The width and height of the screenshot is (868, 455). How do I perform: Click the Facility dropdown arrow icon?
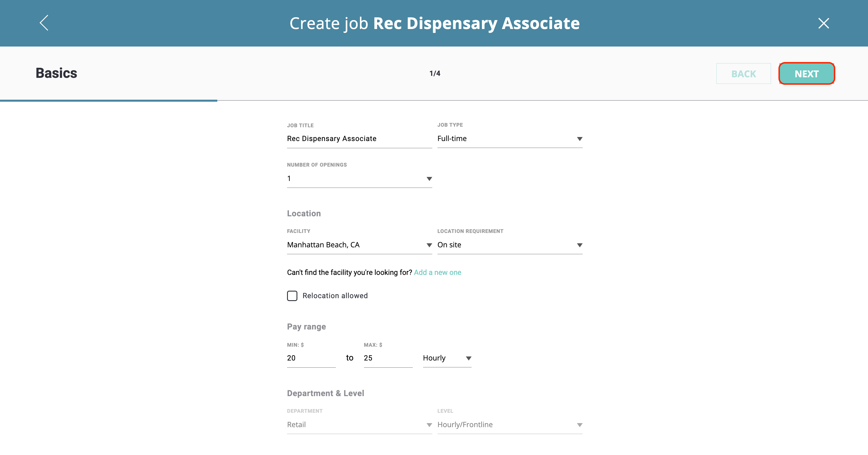429,245
